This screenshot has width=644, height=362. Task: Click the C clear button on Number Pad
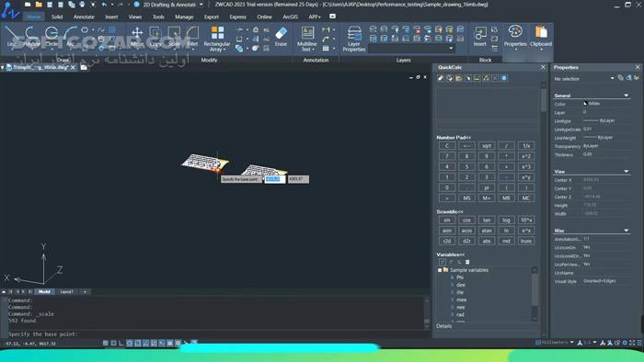[447, 146]
